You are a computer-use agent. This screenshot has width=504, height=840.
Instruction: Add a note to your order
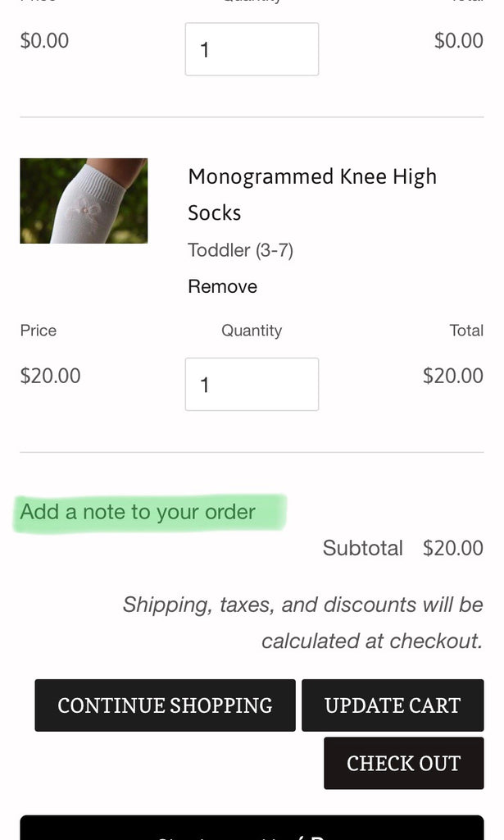tap(138, 512)
